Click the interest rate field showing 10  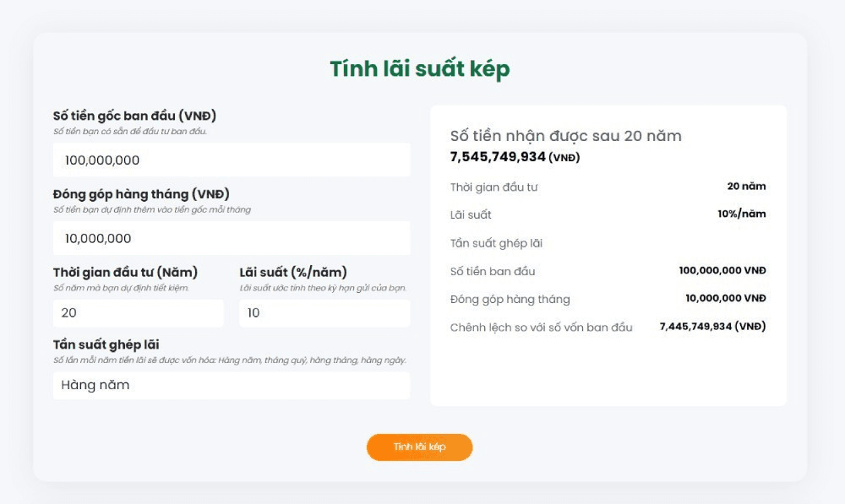[x=323, y=313]
